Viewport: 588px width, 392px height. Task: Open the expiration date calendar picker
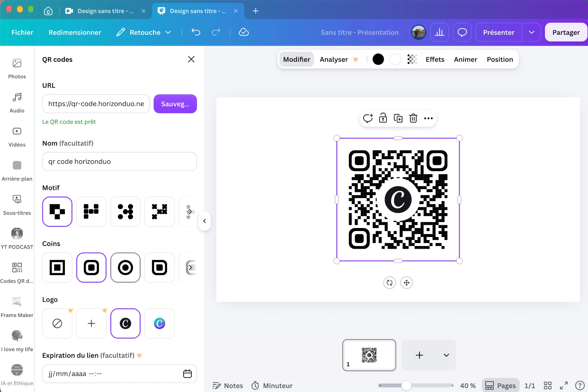[187, 374]
